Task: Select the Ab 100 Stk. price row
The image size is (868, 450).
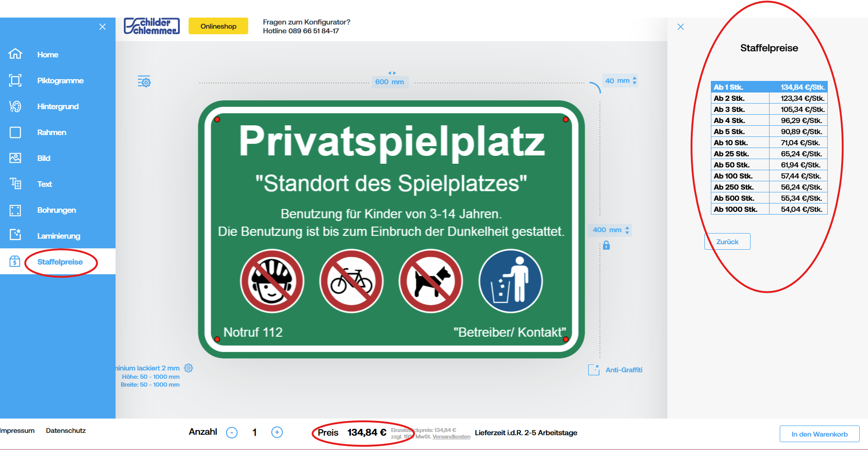Action: tap(769, 176)
